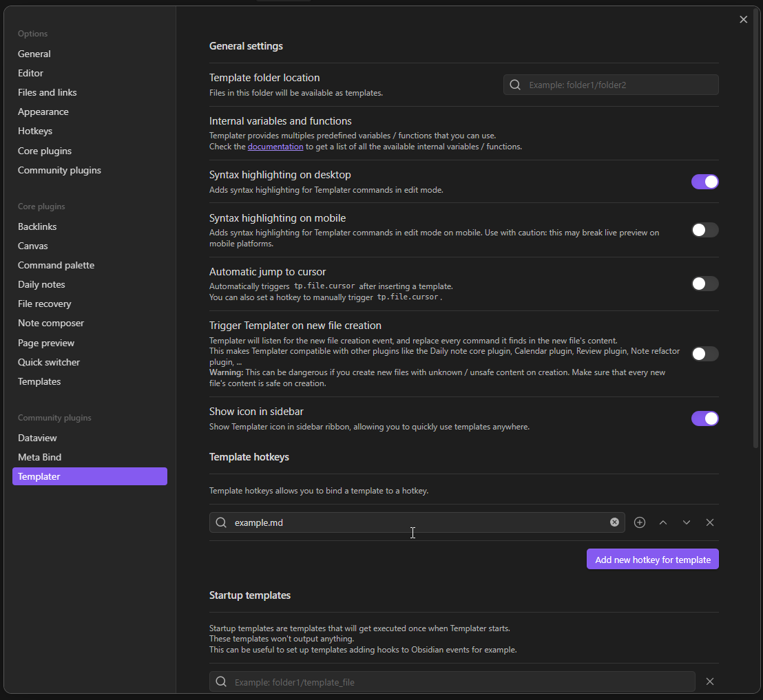Move example.md hotkey up
This screenshot has height=700, width=763.
click(x=663, y=522)
